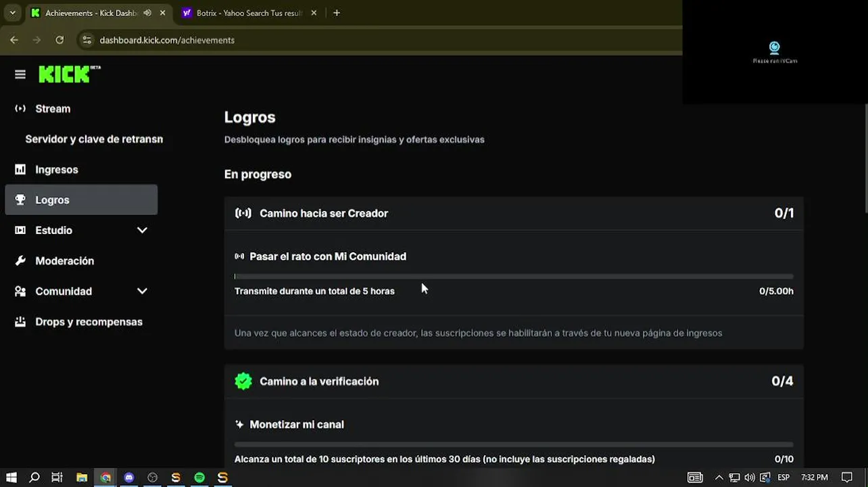Click the 5 hours streaming progress bar
Viewport: 868px width, 487px height.
click(x=514, y=277)
